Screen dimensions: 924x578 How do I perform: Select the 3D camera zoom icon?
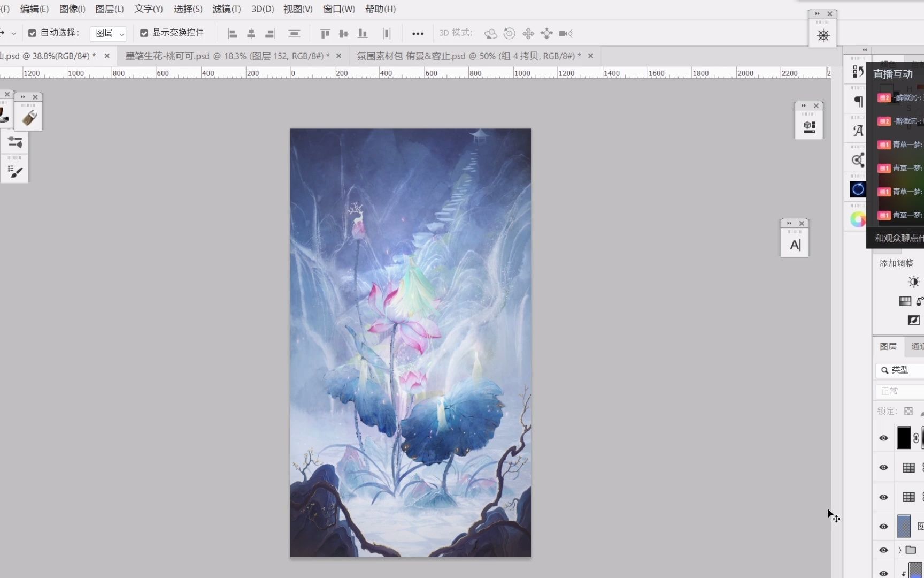coord(566,34)
